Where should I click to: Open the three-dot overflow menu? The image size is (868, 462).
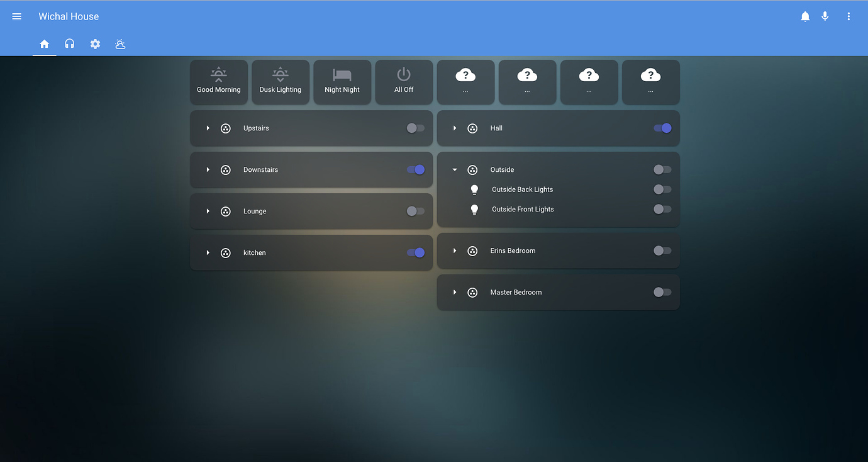[848, 16]
